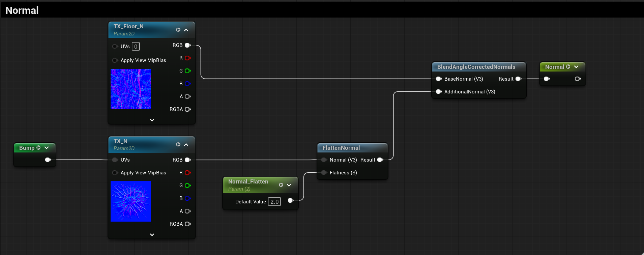The image size is (644, 255).
Task: Expand advanced pins at the bottom of TX_N
Action: coord(152,235)
